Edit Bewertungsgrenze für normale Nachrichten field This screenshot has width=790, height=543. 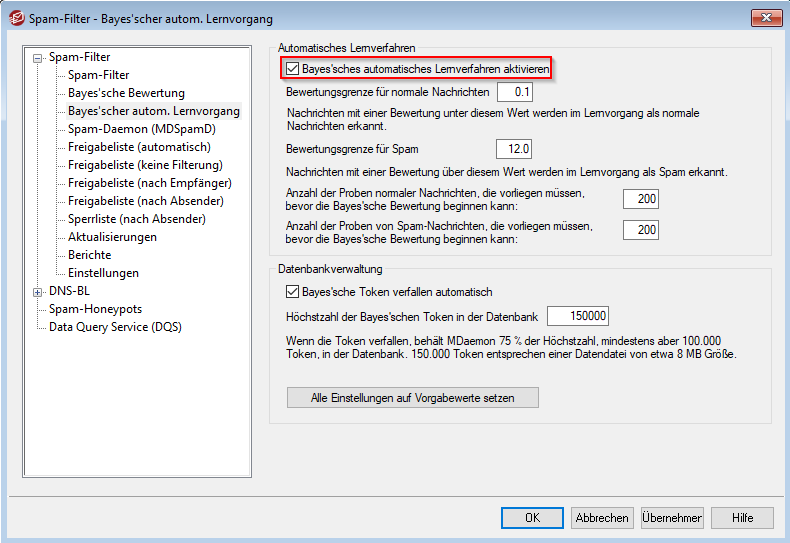tap(515, 92)
